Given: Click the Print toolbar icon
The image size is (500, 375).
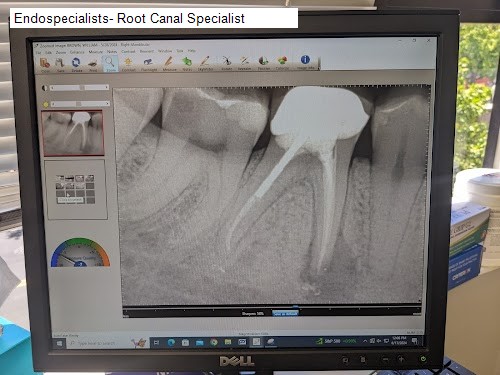Looking at the screenshot, I should tap(93, 64).
